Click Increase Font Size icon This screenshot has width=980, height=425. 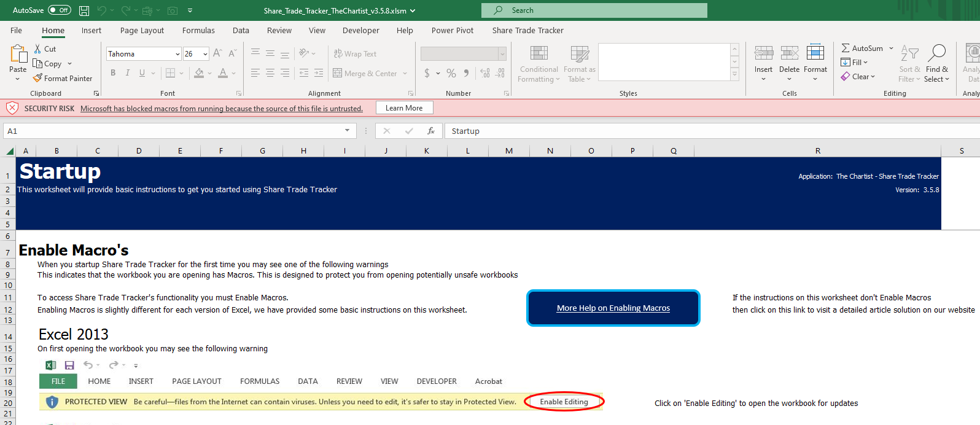(217, 53)
